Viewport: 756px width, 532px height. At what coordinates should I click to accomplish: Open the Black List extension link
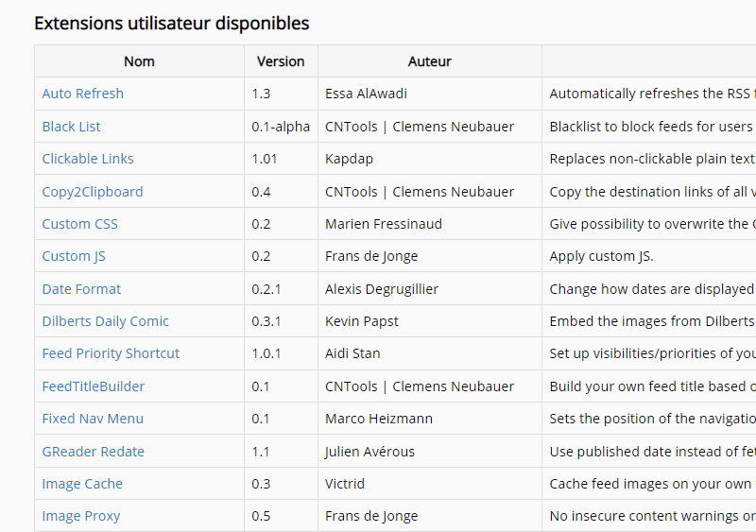click(x=71, y=127)
